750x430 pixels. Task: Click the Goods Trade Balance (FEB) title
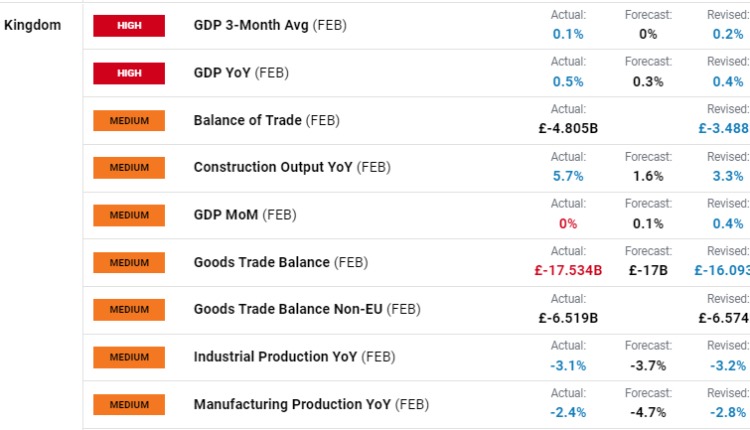[x=280, y=263]
